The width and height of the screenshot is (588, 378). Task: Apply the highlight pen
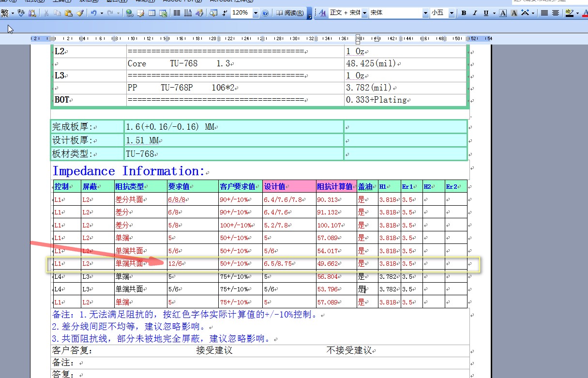[569, 13]
